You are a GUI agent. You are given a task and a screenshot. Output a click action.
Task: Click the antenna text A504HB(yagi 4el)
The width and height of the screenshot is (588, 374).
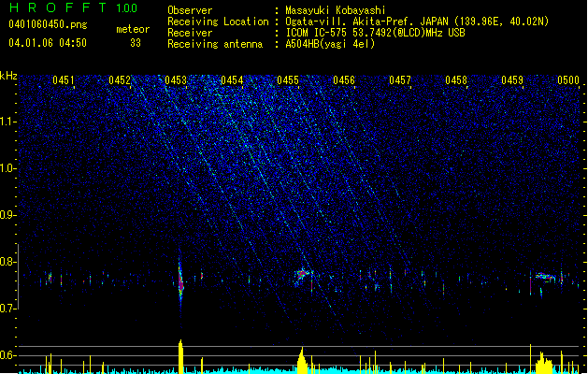[330, 44]
